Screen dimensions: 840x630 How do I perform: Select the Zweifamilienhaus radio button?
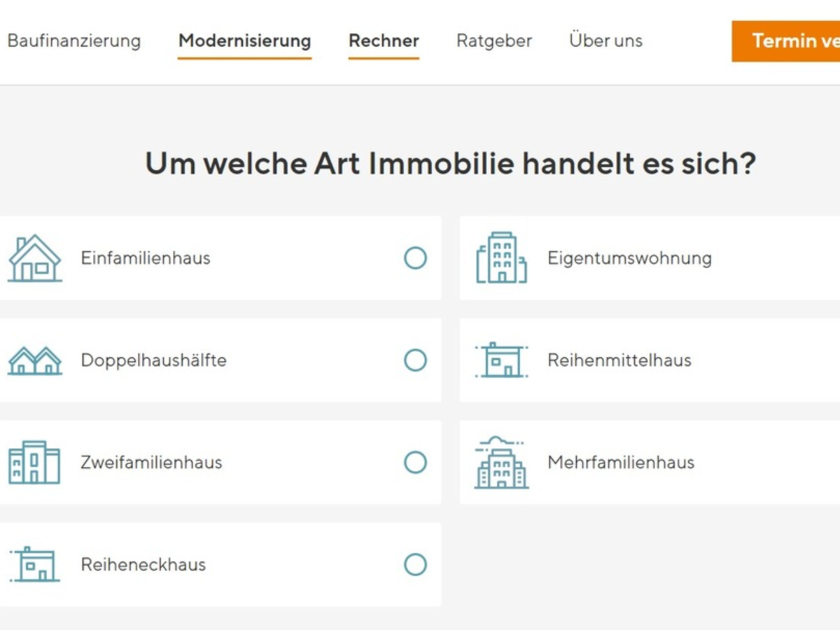(x=415, y=463)
